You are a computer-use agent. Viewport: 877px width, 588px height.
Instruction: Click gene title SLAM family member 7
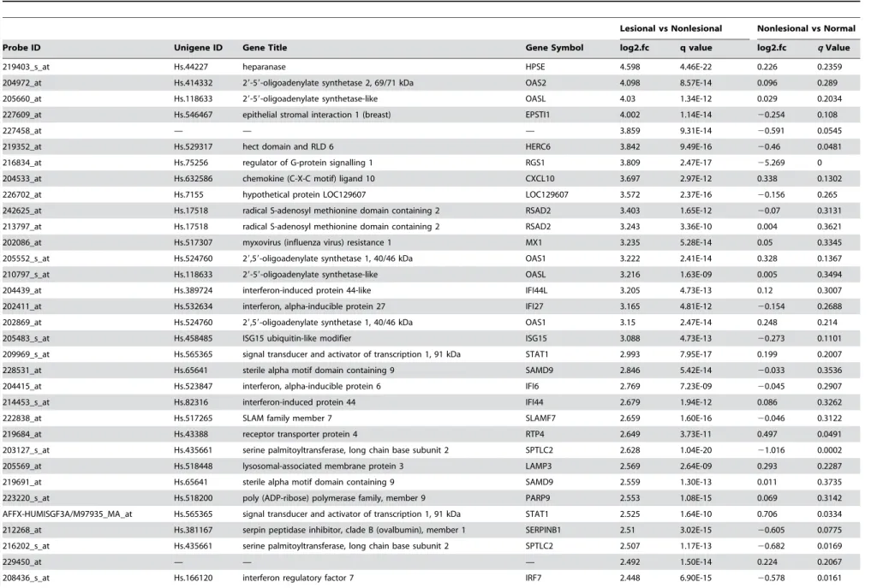coord(287,419)
